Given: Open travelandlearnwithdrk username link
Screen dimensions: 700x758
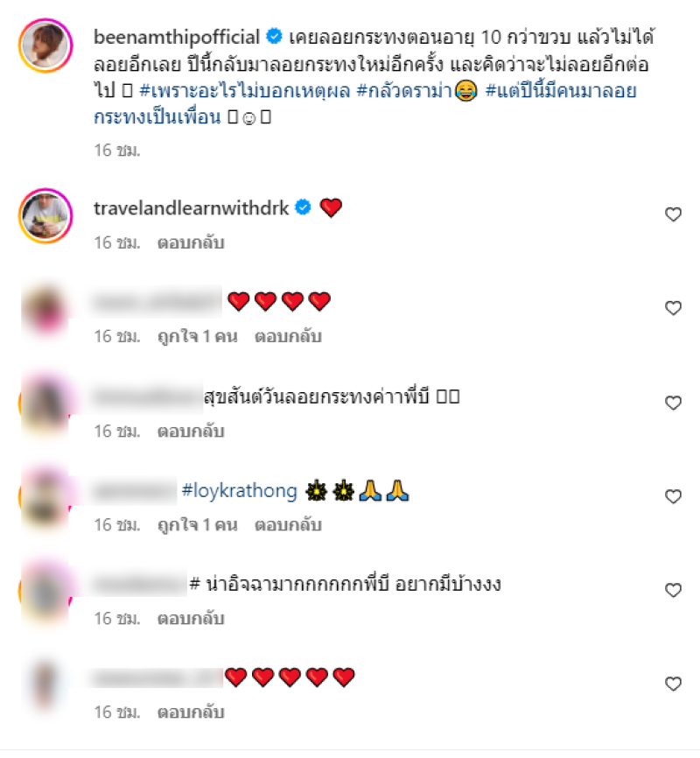Looking at the screenshot, I should click(x=191, y=207).
